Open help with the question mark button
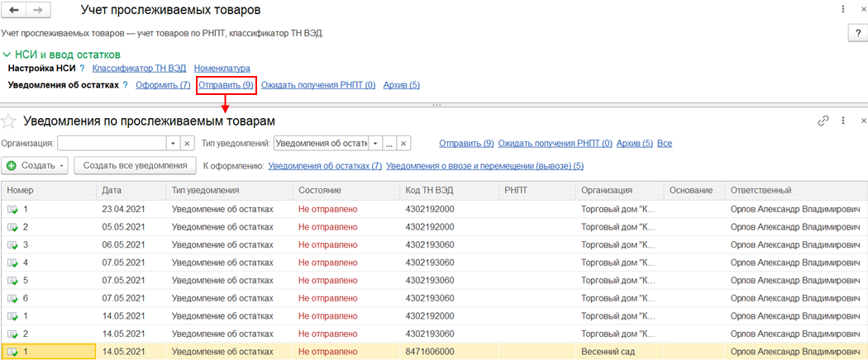Image resolution: width=868 pixels, height=360 pixels. (x=856, y=33)
